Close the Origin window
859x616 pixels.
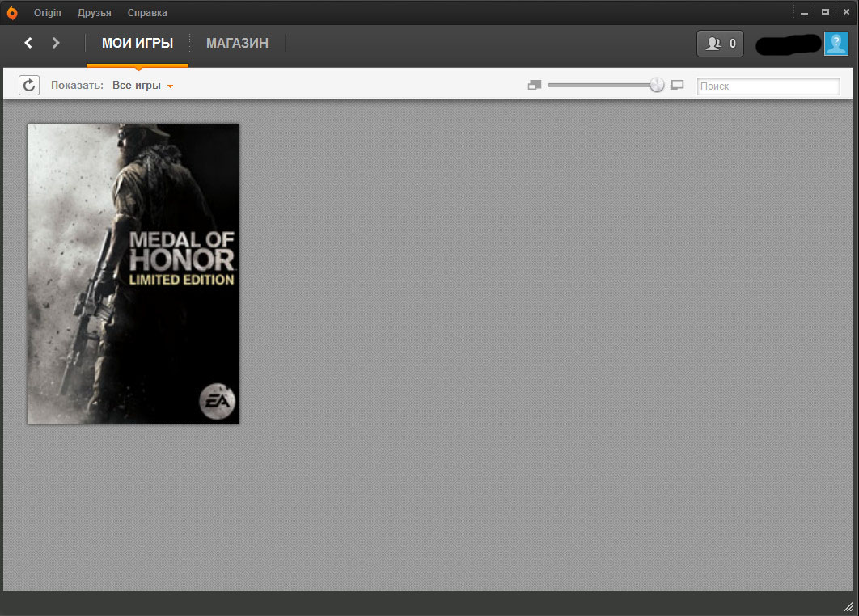click(846, 11)
